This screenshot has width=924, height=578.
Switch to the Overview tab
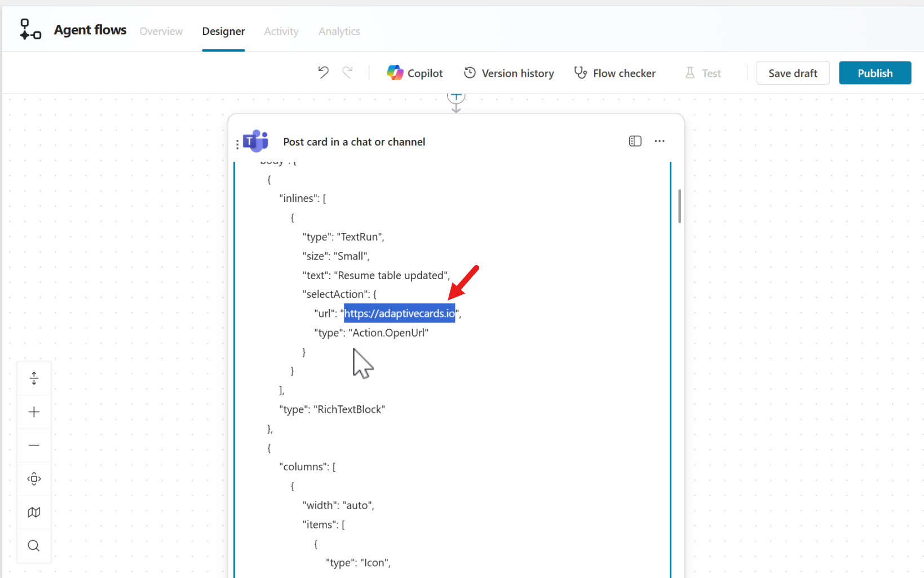[161, 31]
